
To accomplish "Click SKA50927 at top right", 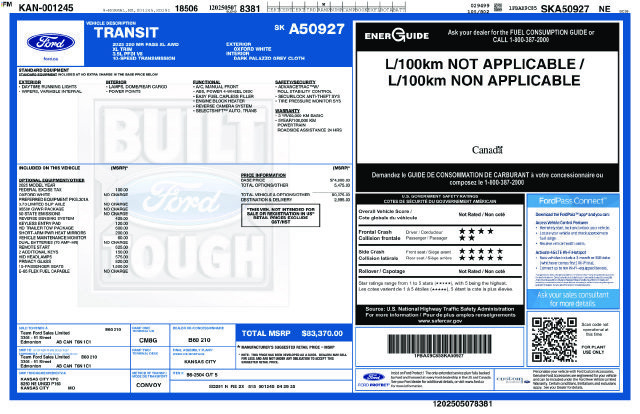I will coord(565,9).
